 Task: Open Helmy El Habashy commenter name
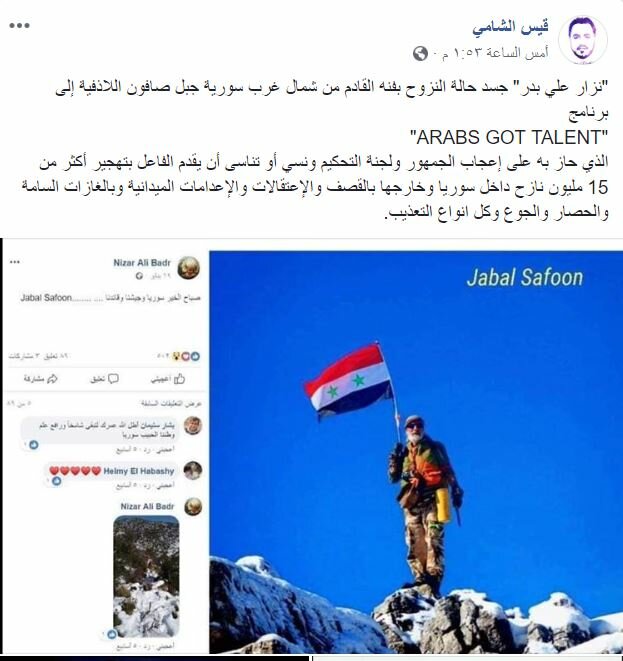pyautogui.click(x=139, y=471)
